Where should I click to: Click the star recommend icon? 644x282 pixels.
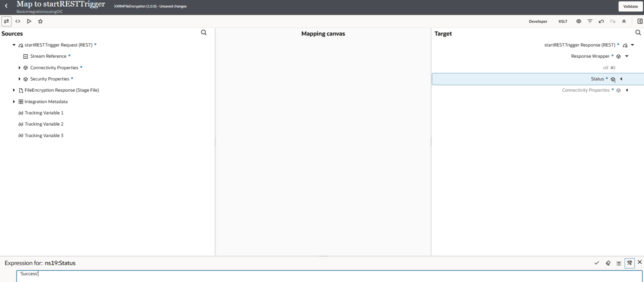pos(40,21)
